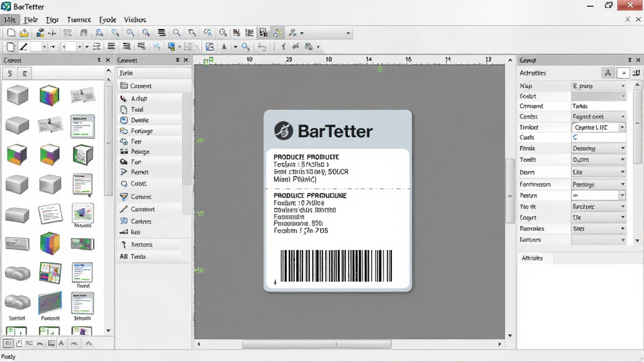Viewport: 644px width, 362px height.
Task: Select the plain gray cube thumbnail in first row
Action: tap(18, 96)
